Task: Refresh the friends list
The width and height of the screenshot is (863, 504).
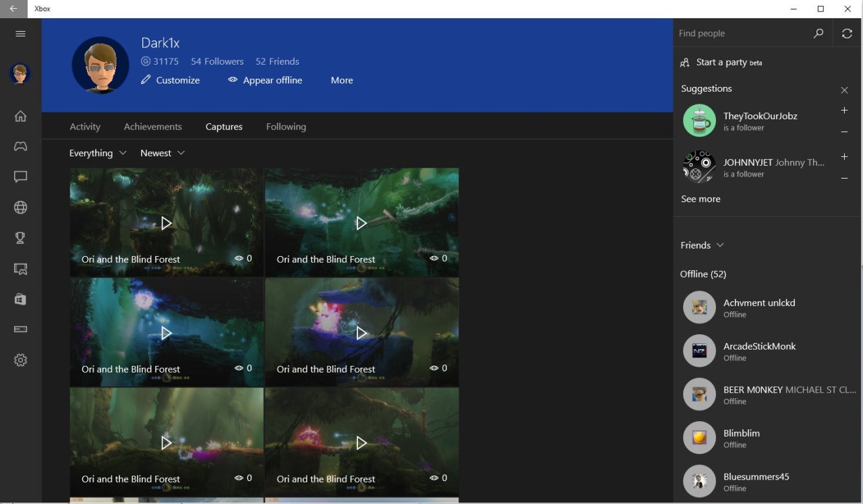Action: click(x=847, y=34)
